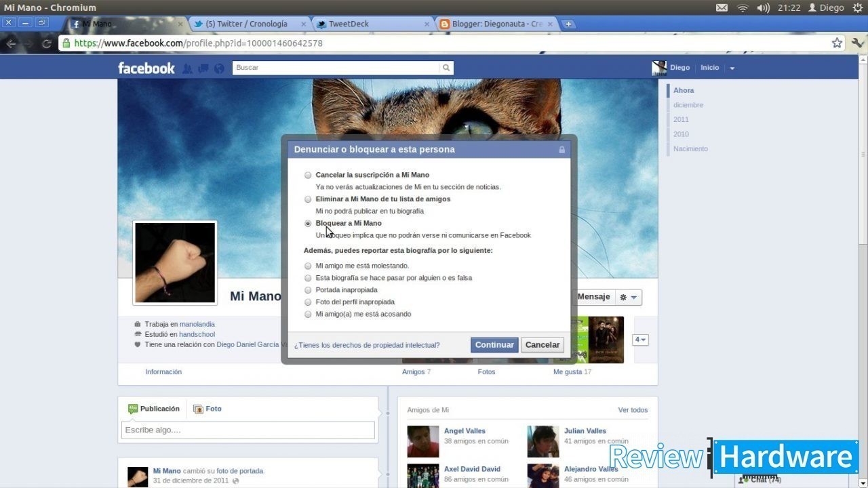The width and height of the screenshot is (868, 488).
Task: Open the Chromium wrench menu
Action: click(858, 43)
